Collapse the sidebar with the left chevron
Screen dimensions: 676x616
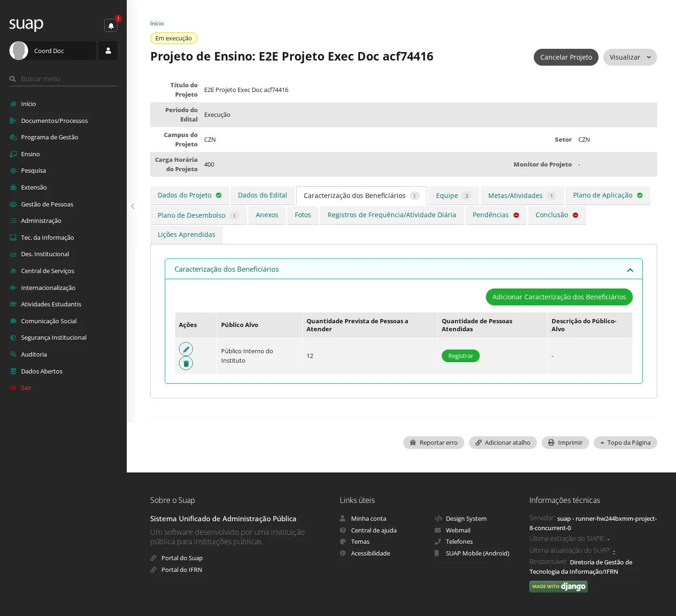coord(133,206)
